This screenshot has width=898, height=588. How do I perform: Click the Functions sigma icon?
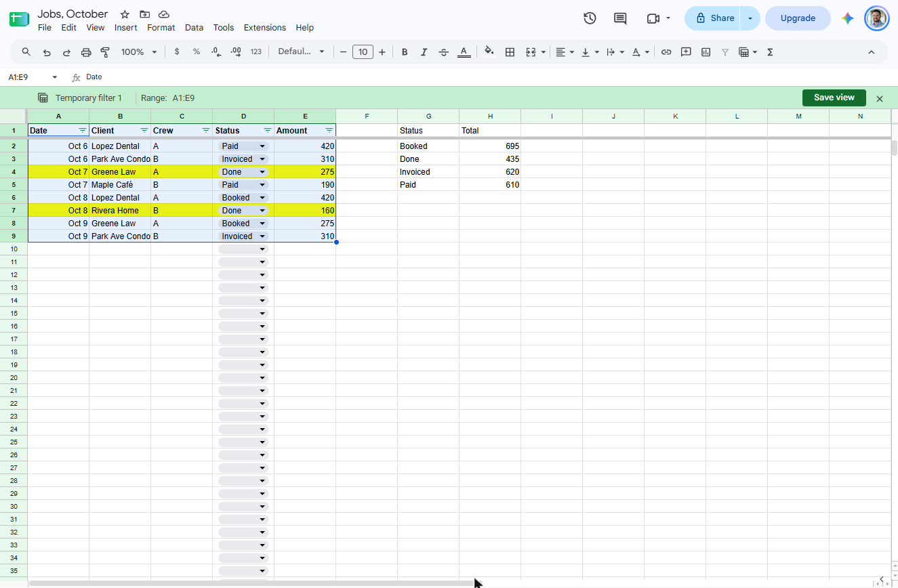coord(770,52)
